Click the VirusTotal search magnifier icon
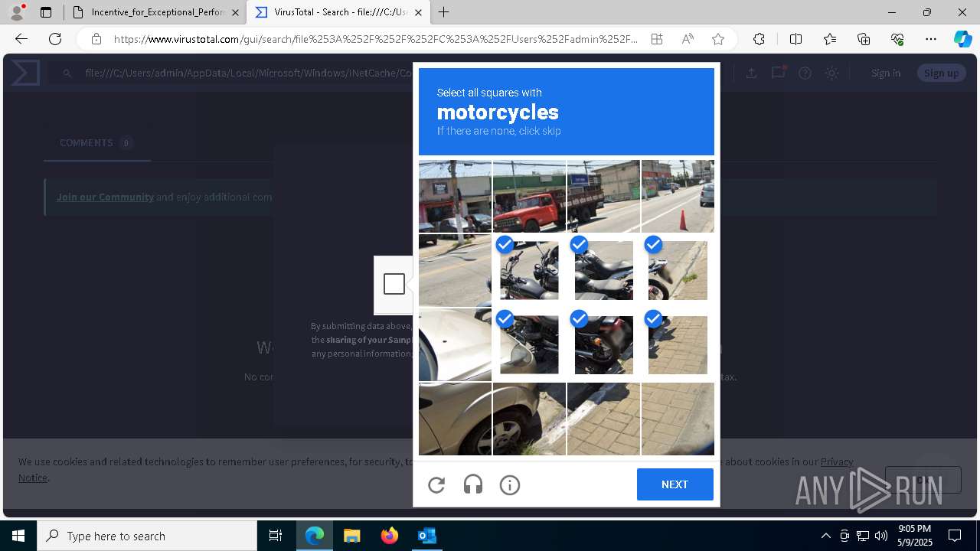 [67, 73]
